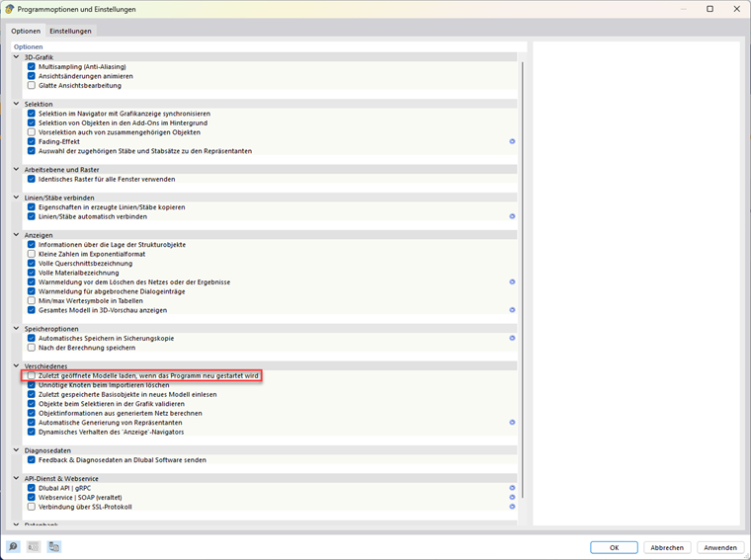
Task: Click text Zuletzt gespeicherte Basisobjekte in neues Modell einlesen
Action: [x=127, y=394]
